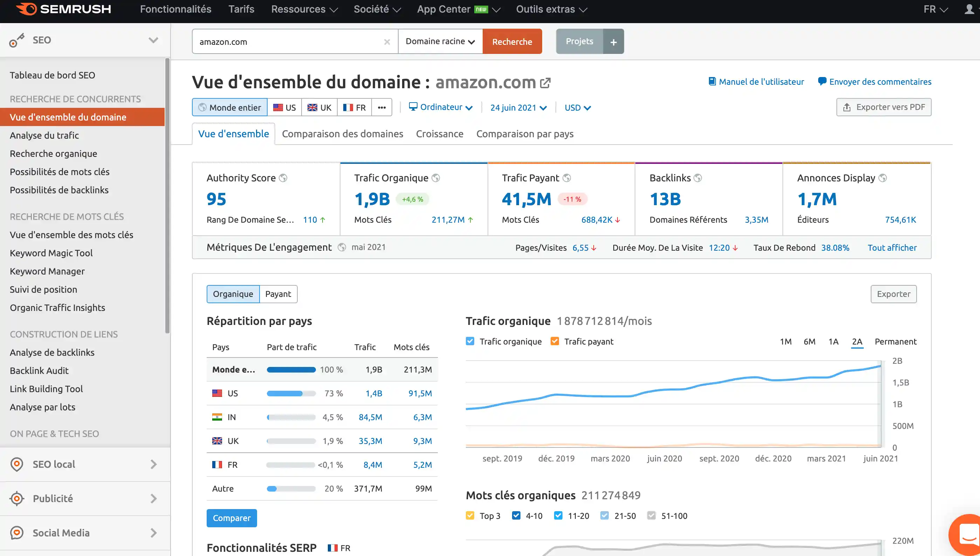Toggle Trafic organique checkbox
This screenshot has width=980, height=556.
tap(470, 341)
